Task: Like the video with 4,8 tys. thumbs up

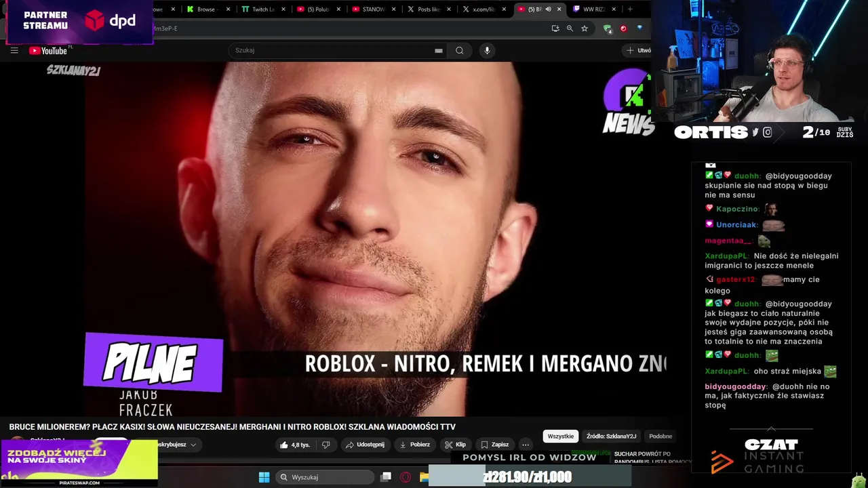Action: pos(294,445)
